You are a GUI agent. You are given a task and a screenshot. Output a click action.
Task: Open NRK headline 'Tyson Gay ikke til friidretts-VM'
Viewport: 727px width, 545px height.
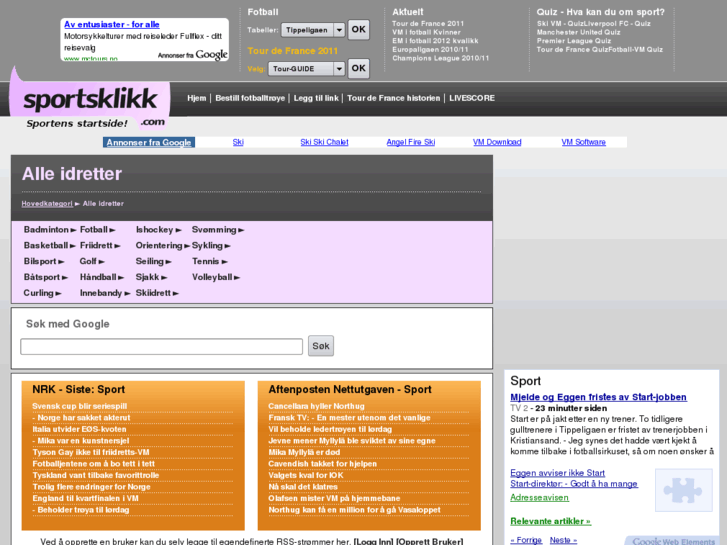click(91, 452)
